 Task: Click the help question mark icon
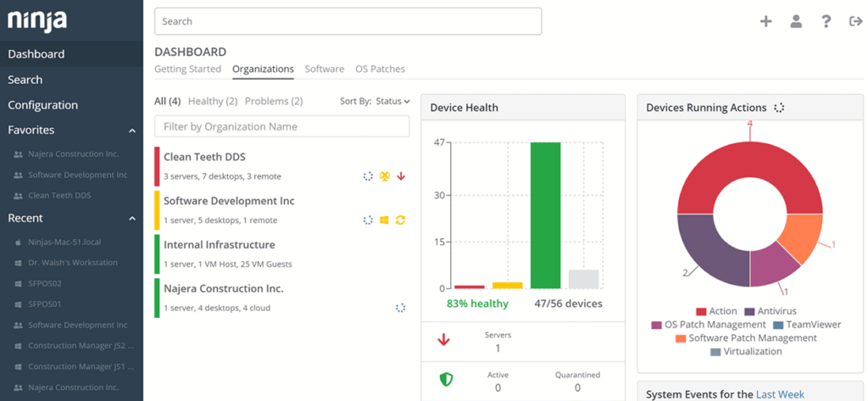point(826,22)
